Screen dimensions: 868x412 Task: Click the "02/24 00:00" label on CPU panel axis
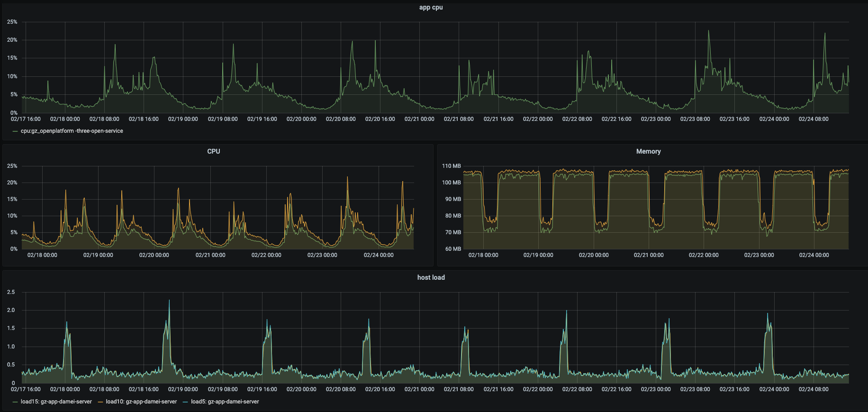click(x=379, y=255)
